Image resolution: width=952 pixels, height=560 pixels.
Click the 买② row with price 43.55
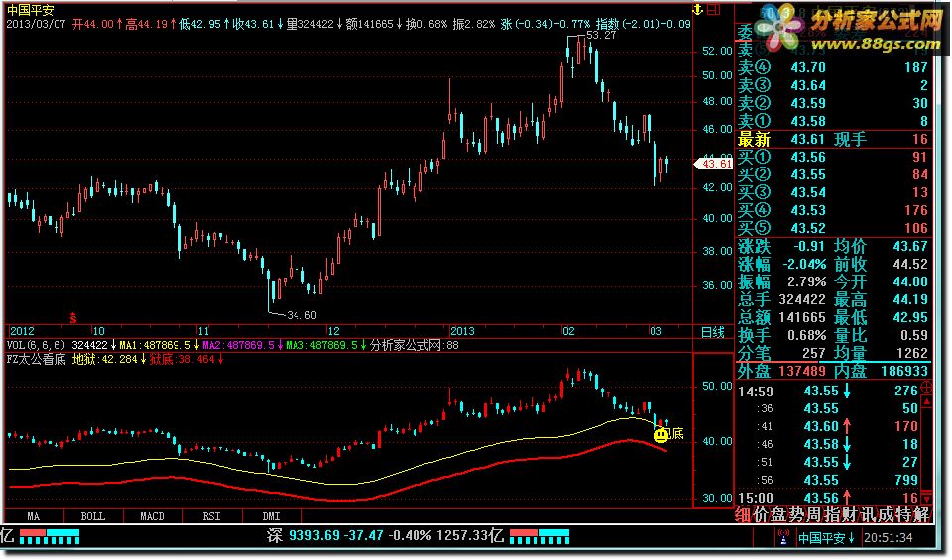833,174
